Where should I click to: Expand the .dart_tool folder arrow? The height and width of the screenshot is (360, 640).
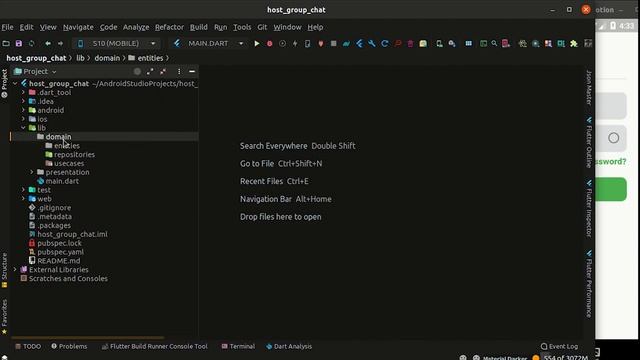point(23,93)
